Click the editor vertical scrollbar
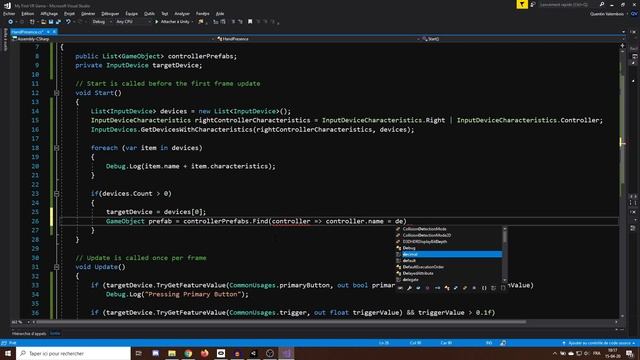640x360 pixels. [x=622, y=183]
